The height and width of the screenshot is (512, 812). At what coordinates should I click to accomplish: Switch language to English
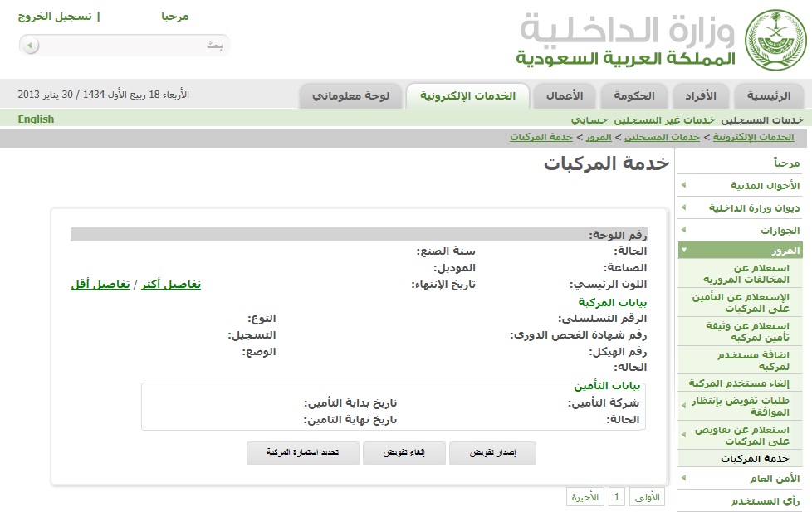tap(36, 119)
